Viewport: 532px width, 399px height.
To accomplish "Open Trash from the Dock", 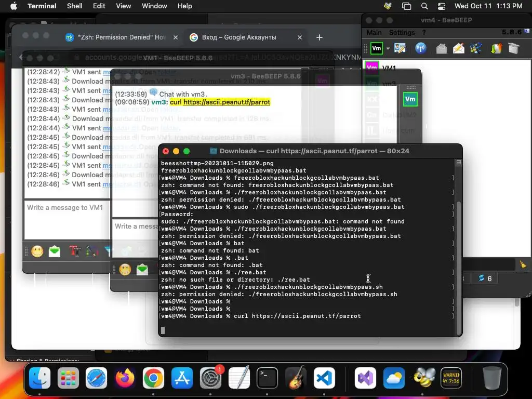I will [492, 378].
